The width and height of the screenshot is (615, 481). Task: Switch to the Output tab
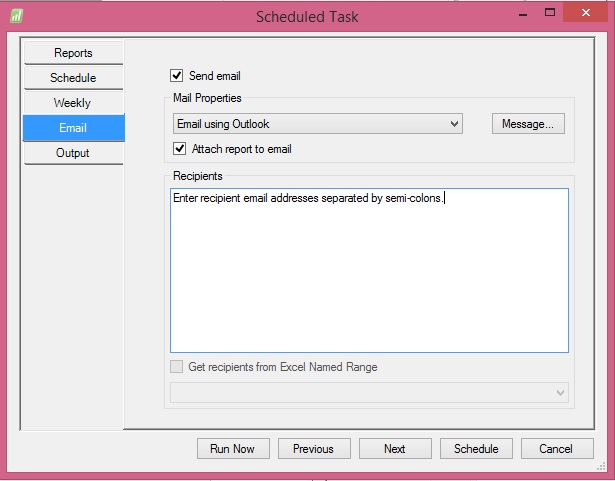pyautogui.click(x=74, y=153)
